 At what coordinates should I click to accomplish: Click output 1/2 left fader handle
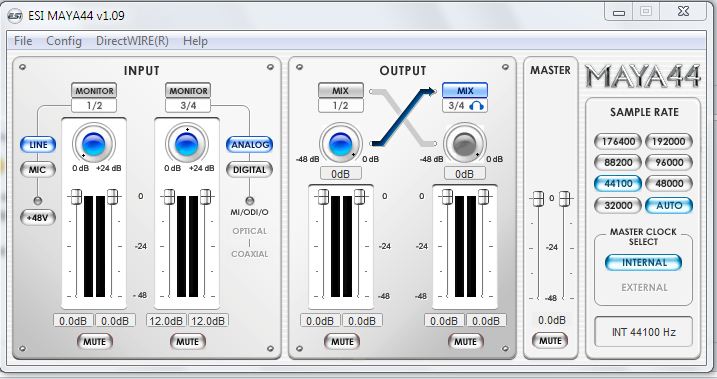(x=323, y=197)
